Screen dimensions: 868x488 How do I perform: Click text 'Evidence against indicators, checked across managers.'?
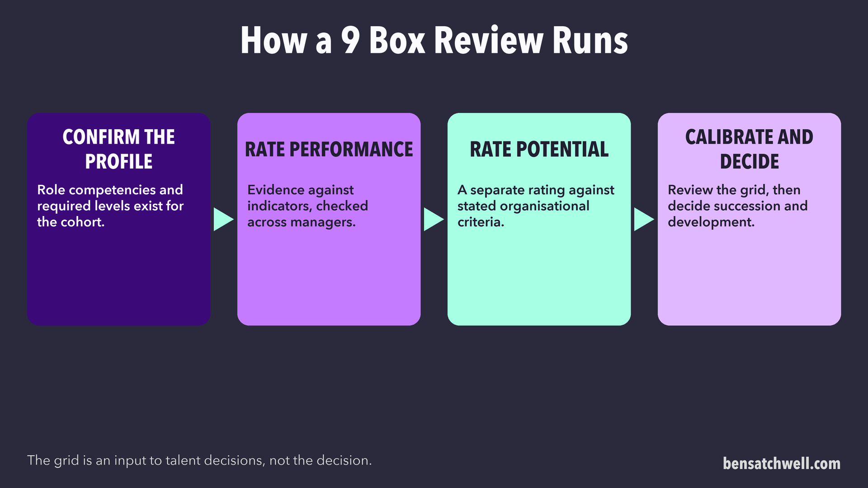click(x=307, y=206)
